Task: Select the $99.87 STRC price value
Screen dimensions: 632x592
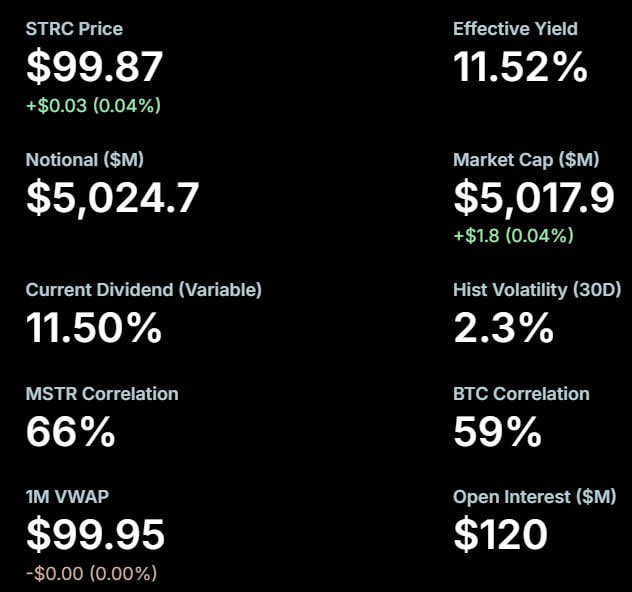Action: click(x=94, y=67)
